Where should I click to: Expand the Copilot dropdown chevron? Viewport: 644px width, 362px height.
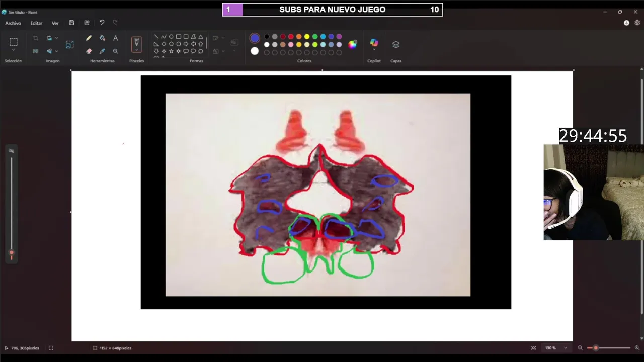[x=374, y=50]
